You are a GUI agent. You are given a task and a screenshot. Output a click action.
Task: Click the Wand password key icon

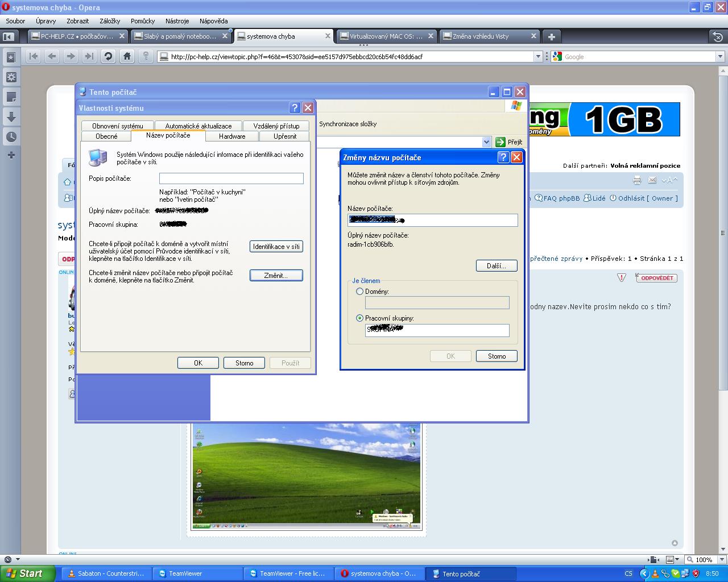click(x=146, y=56)
